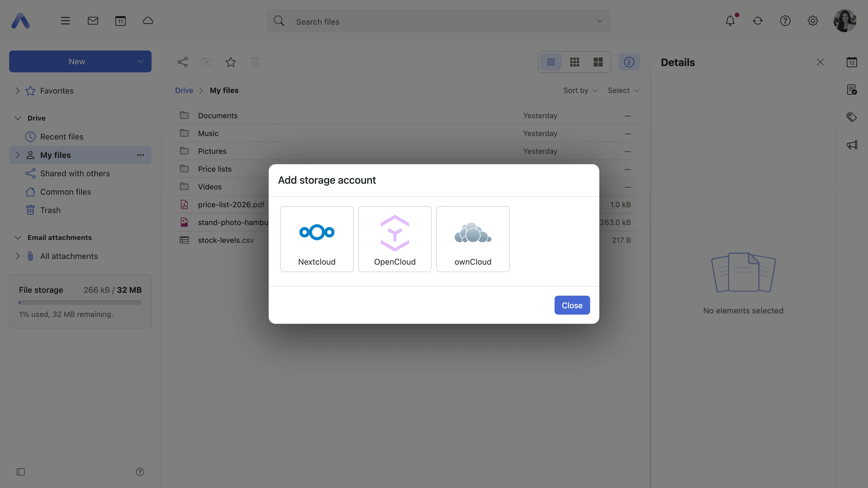The image size is (868, 488).
Task: Click the Search files field
Action: click(x=439, y=21)
